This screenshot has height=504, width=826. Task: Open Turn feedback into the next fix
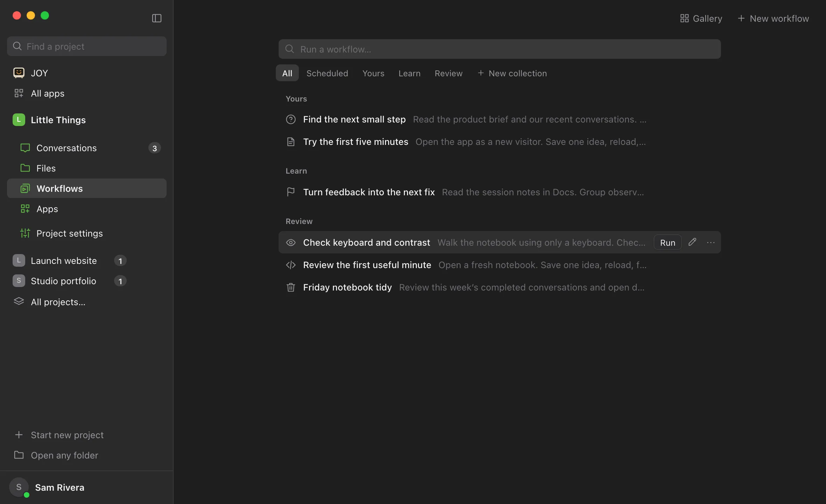[x=500, y=192]
